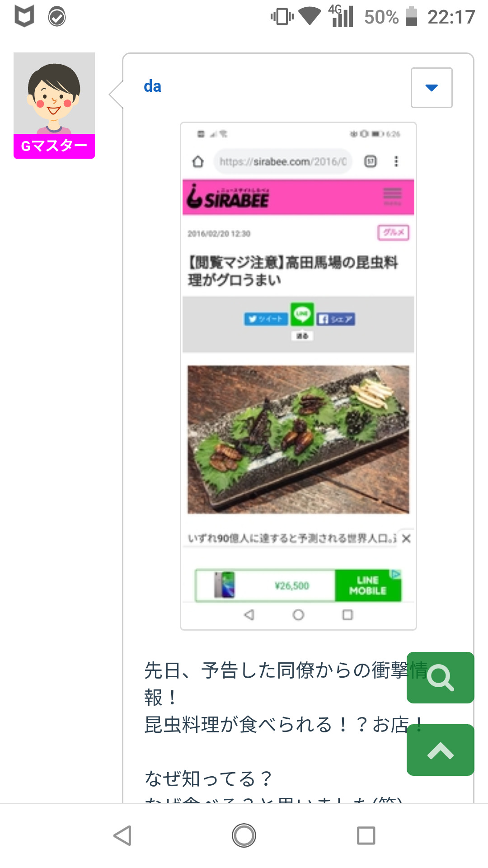
Task: Tap the green search magnifier button
Action: tap(441, 677)
